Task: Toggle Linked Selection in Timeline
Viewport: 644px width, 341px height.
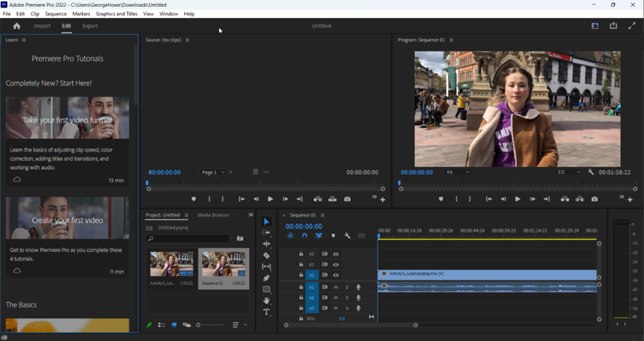Action: pyautogui.click(x=319, y=236)
